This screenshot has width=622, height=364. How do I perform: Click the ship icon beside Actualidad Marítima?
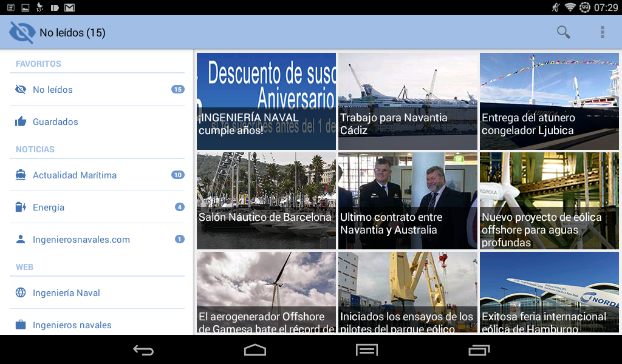point(21,175)
